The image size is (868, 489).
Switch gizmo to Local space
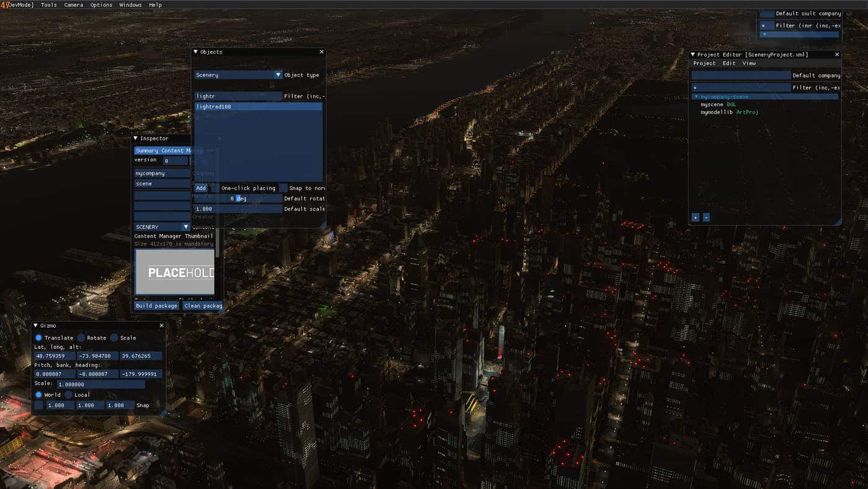(68, 395)
